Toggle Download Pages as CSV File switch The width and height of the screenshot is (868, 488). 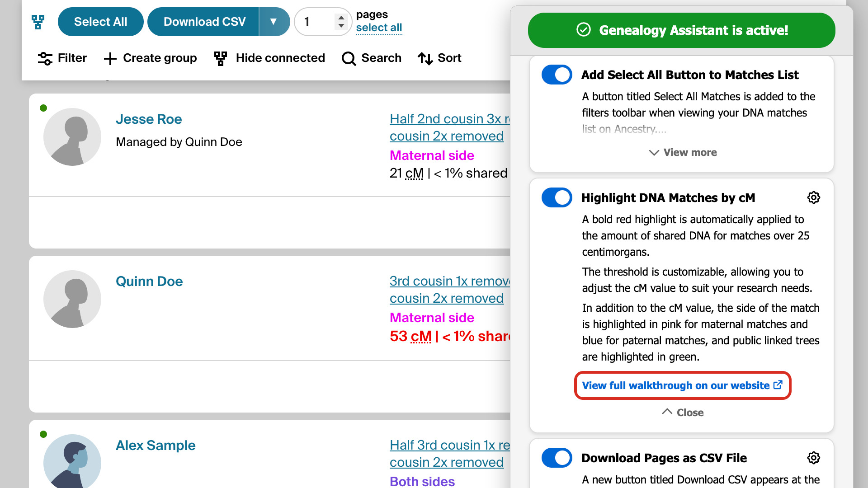point(557,458)
